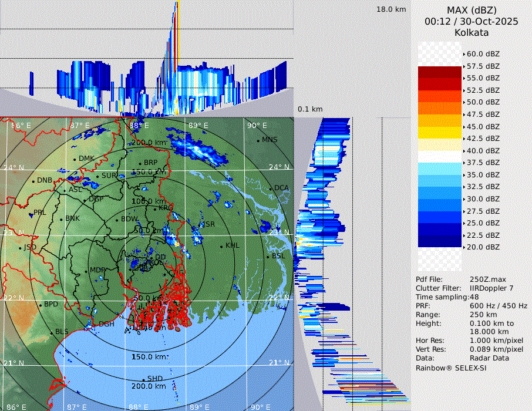Select the BDW station dot
Screen dimensions: 532x411
117,220
